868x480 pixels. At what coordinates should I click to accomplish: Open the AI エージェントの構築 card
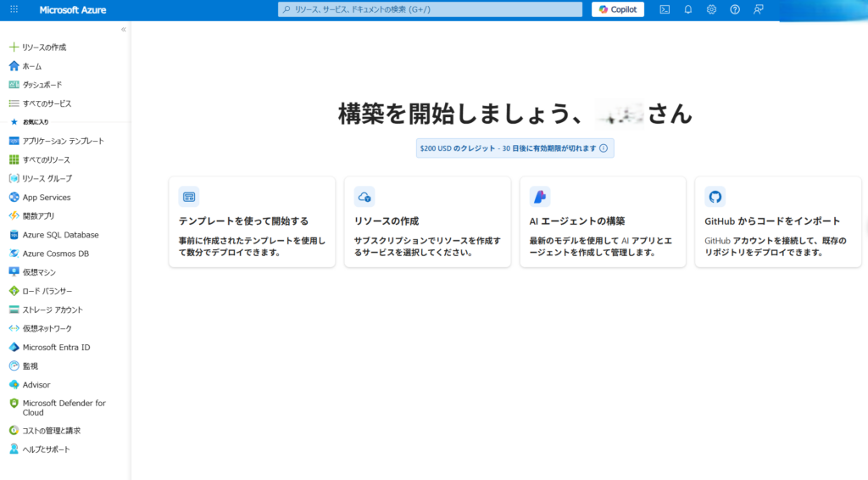tap(603, 222)
